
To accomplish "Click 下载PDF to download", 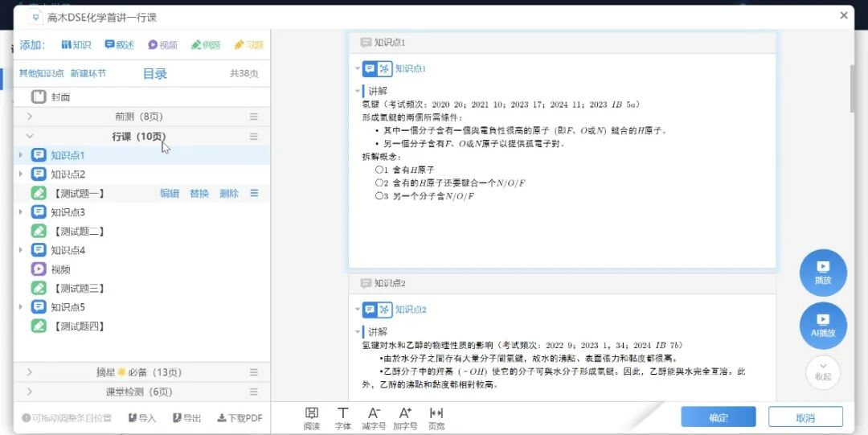I will [240, 418].
